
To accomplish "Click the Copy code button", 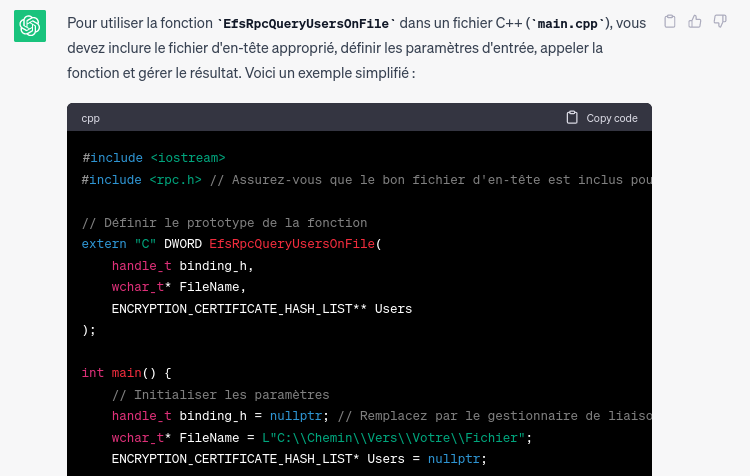I will pyautogui.click(x=602, y=118).
